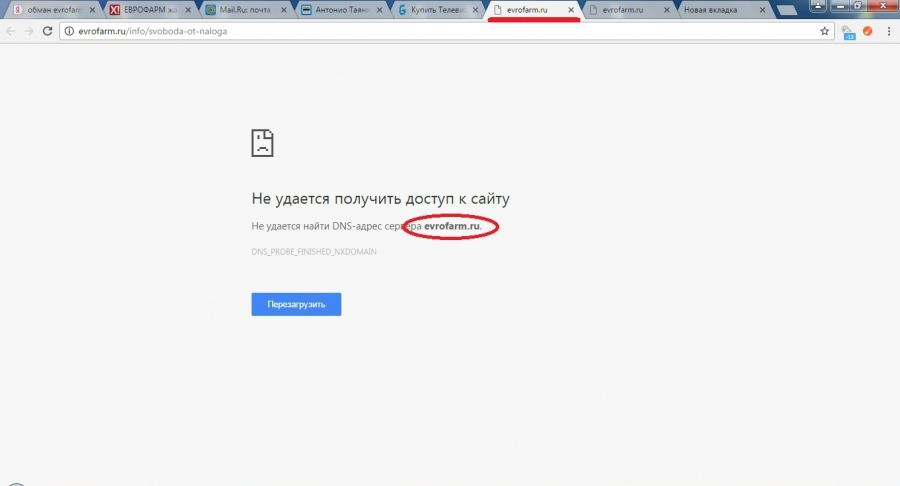Close the 'Купить Телеви' tab
The image size is (900, 486).
tap(475, 10)
